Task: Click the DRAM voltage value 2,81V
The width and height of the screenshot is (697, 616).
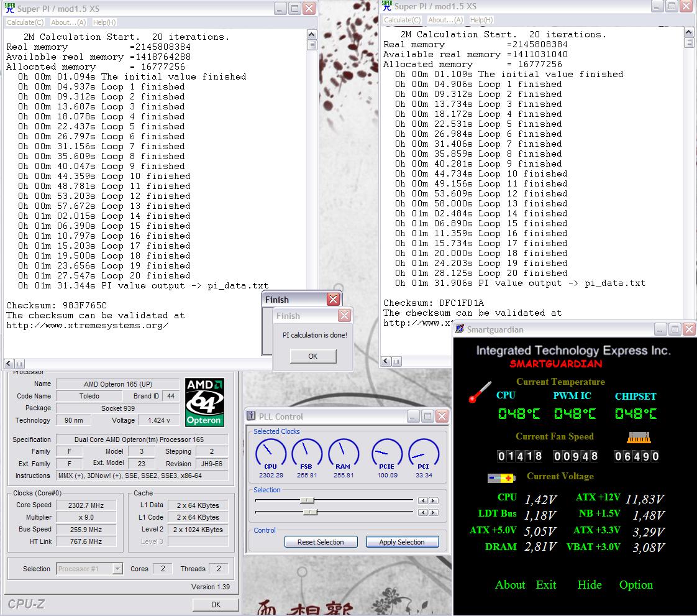Action: click(x=540, y=546)
